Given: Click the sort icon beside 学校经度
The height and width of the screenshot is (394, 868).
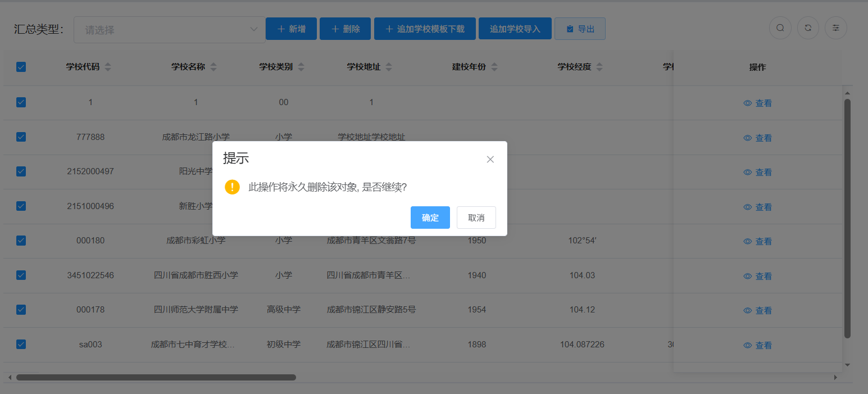Looking at the screenshot, I should pyautogui.click(x=599, y=67).
